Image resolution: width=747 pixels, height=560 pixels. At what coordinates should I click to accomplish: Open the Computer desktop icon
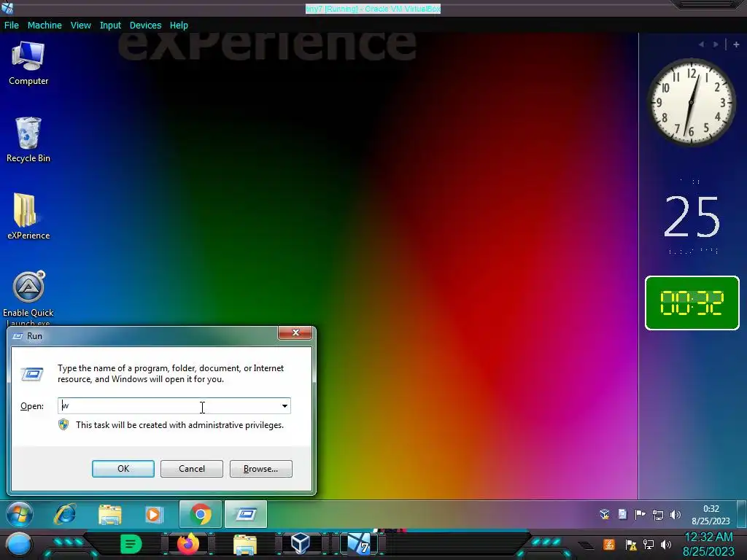point(28,63)
